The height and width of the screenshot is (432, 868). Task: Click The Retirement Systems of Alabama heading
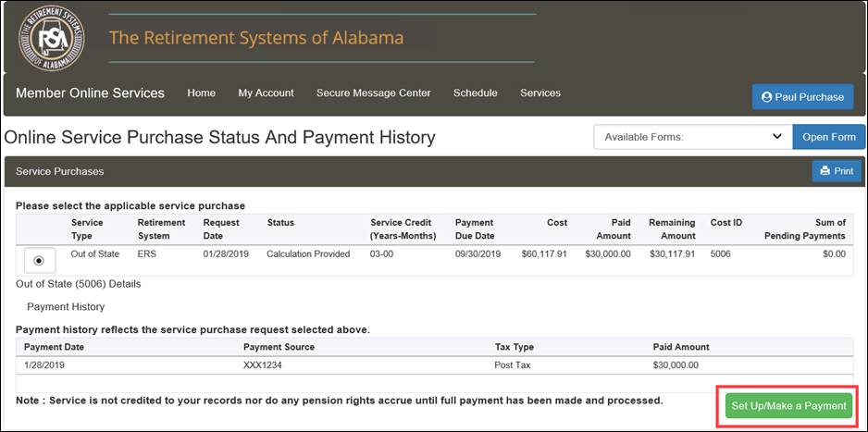(x=256, y=38)
